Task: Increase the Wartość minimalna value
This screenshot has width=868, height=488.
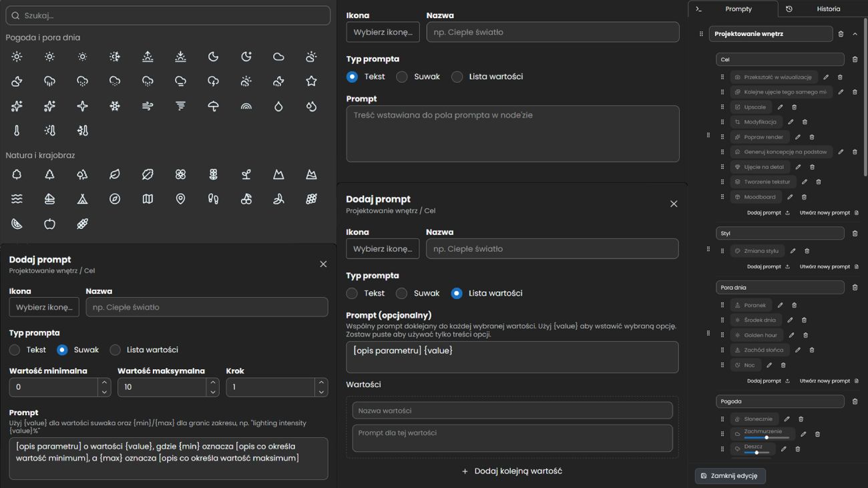Action: point(104,383)
